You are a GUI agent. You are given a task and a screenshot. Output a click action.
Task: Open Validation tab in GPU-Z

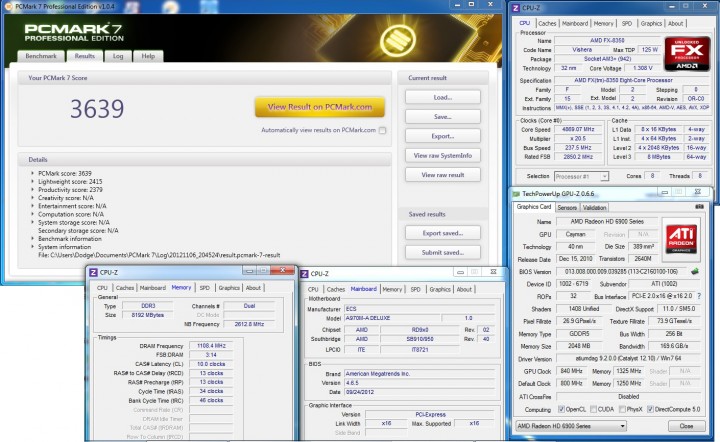[594, 207]
